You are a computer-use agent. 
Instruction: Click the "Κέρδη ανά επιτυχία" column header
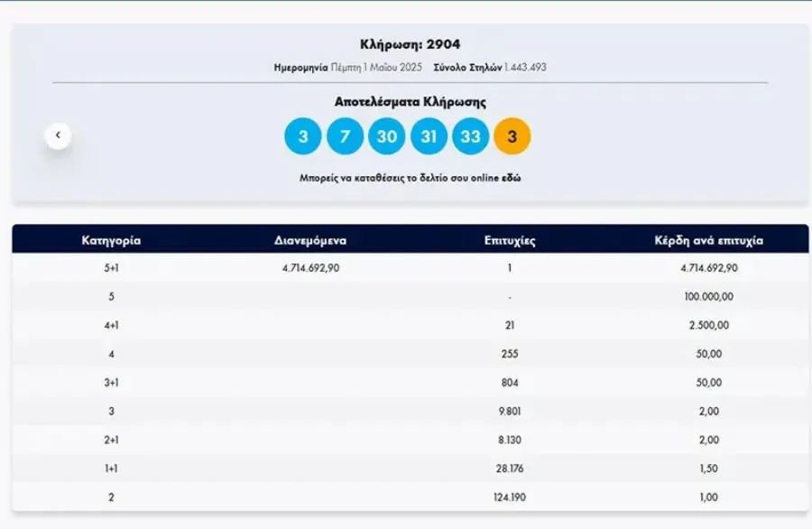[x=709, y=241]
